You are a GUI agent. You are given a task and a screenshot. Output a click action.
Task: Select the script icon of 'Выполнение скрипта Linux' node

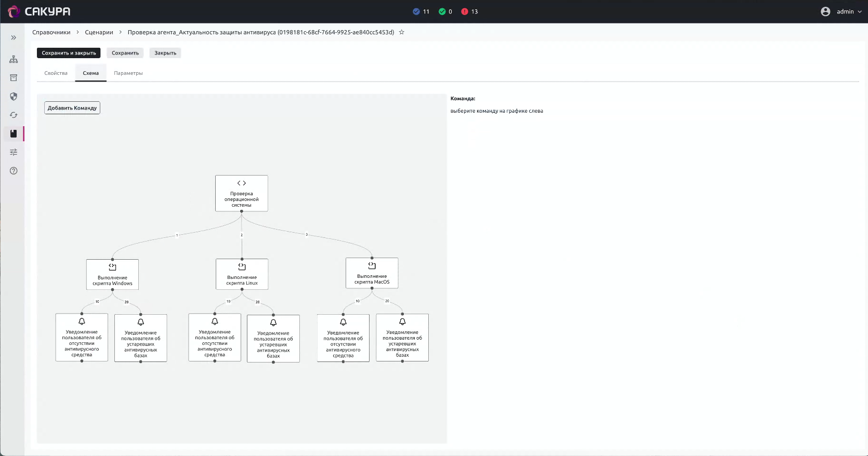pyautogui.click(x=242, y=267)
